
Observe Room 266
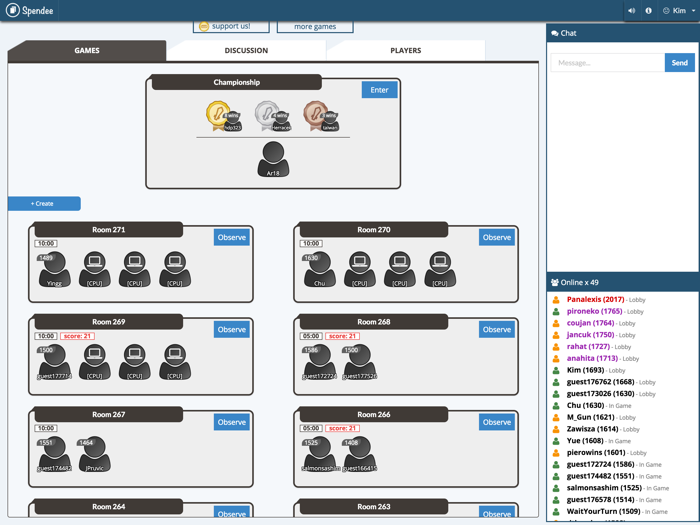coord(497,422)
